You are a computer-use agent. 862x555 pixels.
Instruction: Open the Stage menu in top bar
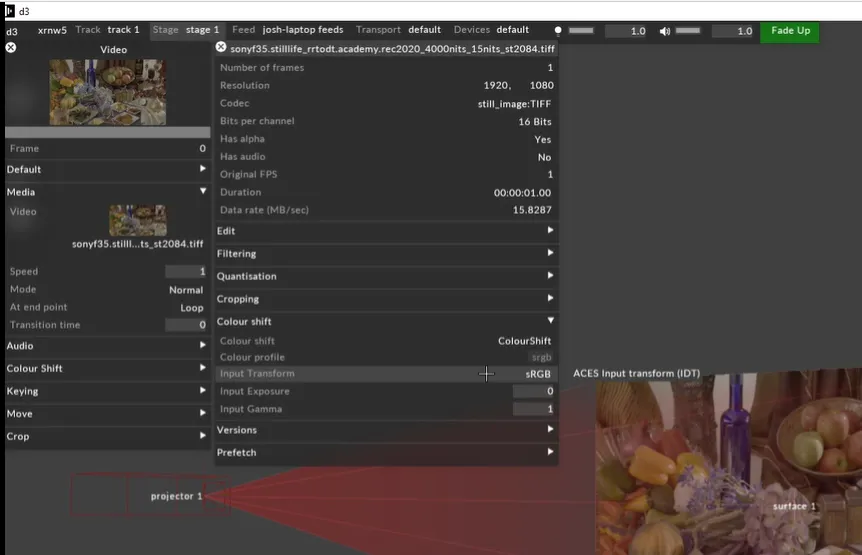point(186,30)
